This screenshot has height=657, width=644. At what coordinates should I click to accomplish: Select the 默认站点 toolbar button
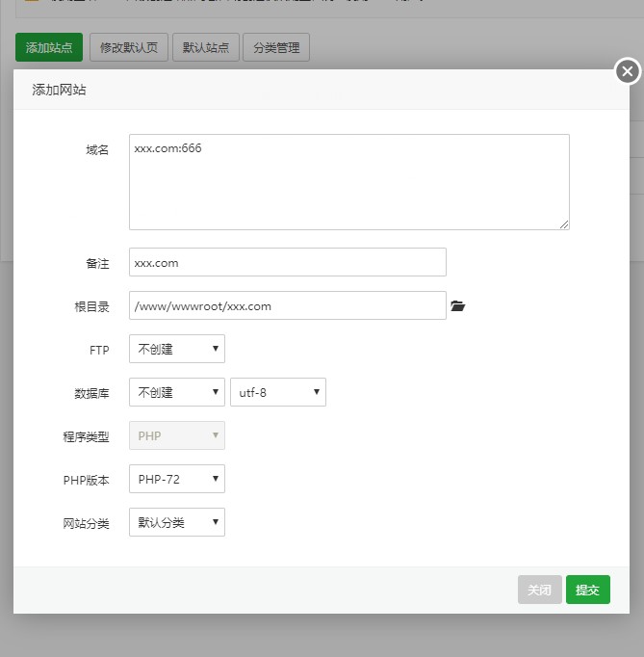[206, 47]
